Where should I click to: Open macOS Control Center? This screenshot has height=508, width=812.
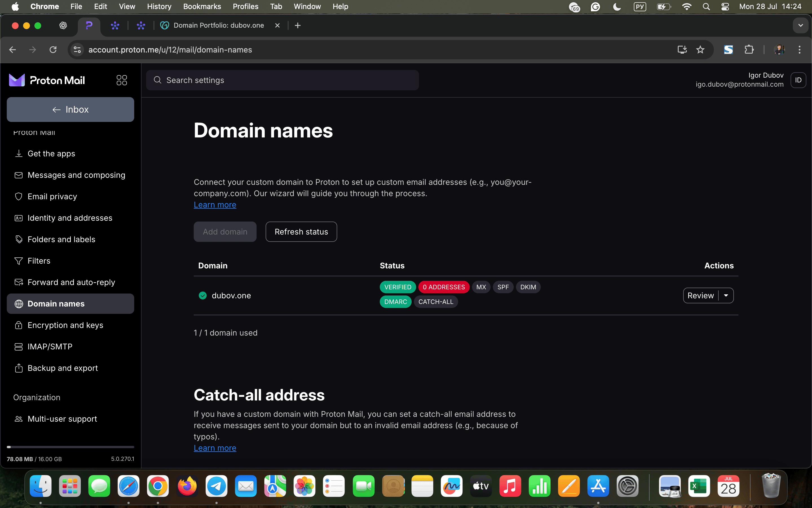[725, 7]
